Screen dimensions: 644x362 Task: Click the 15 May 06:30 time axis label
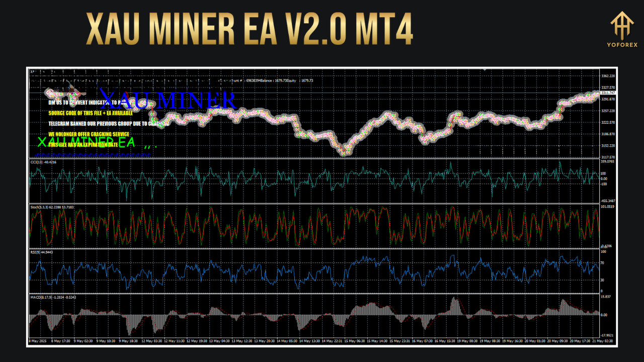tap(354, 341)
